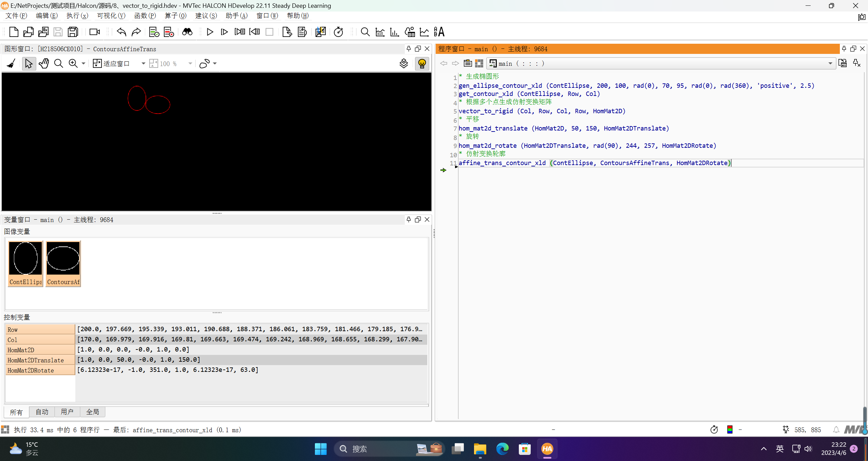The height and width of the screenshot is (461, 868).
Task: Click the RGB color indicator in status bar
Action: click(x=730, y=429)
